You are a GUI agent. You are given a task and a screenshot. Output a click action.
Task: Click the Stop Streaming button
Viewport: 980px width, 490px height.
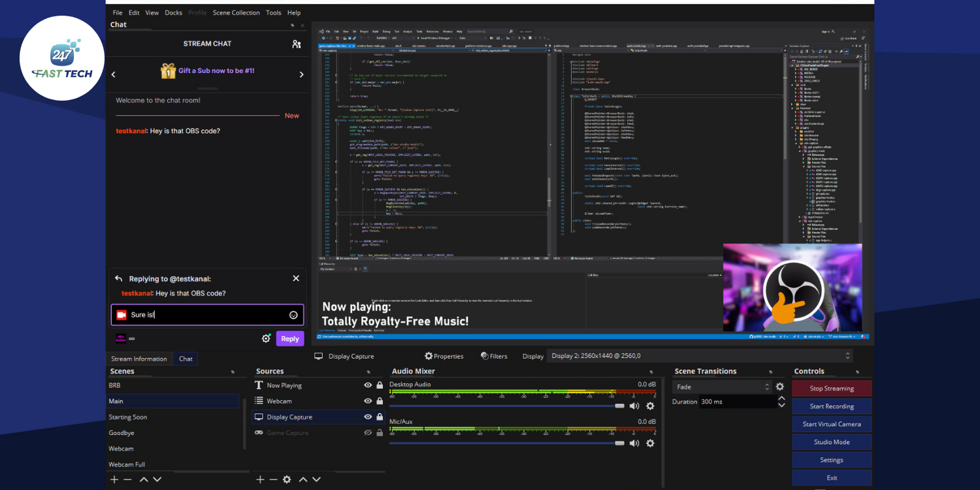832,388
